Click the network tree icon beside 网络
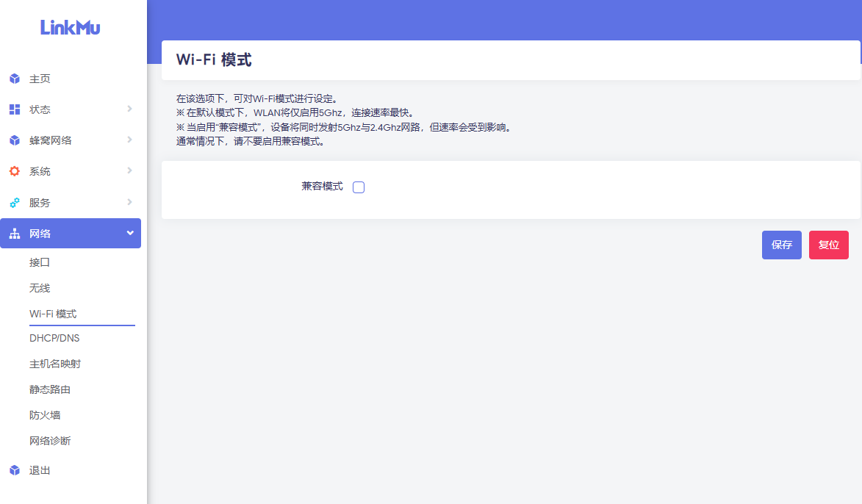Screen dimensions: 862x504 point(15,234)
